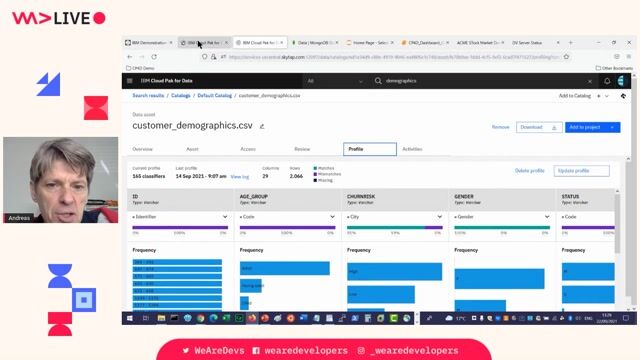This screenshot has width=640, height=360.
Task: Reload the browser page
Action: pos(154,57)
